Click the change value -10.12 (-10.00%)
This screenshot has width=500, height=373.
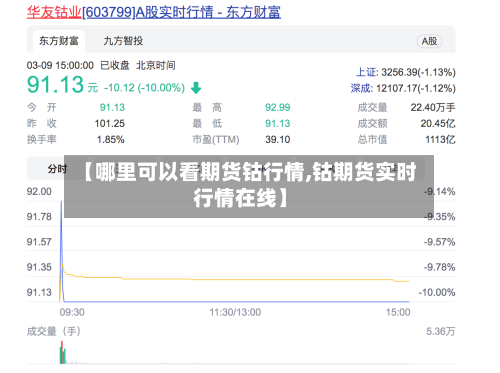point(145,88)
